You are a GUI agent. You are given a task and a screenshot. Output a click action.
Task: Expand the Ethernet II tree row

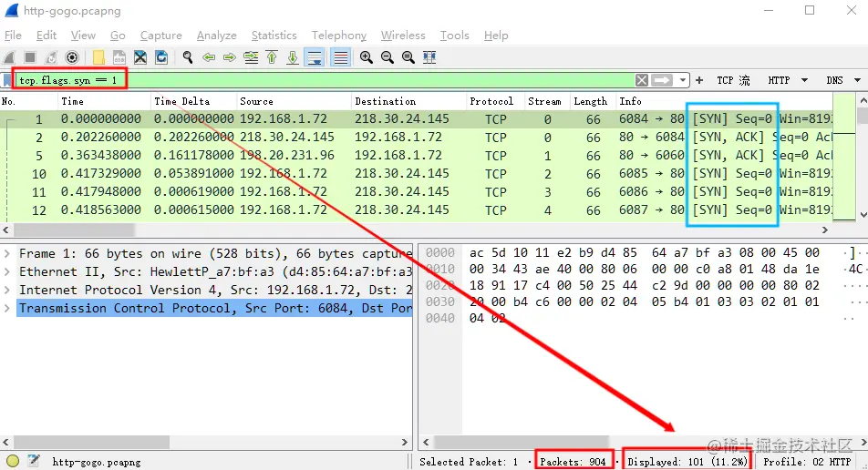(6, 272)
